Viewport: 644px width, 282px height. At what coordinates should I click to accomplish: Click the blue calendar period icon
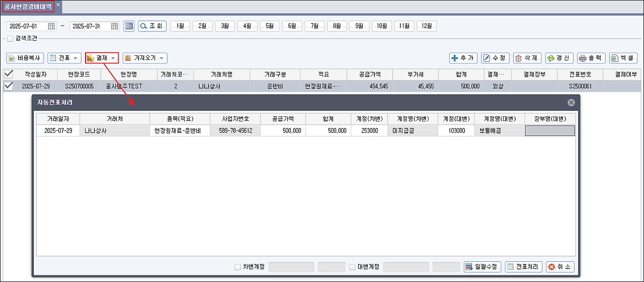click(x=129, y=26)
